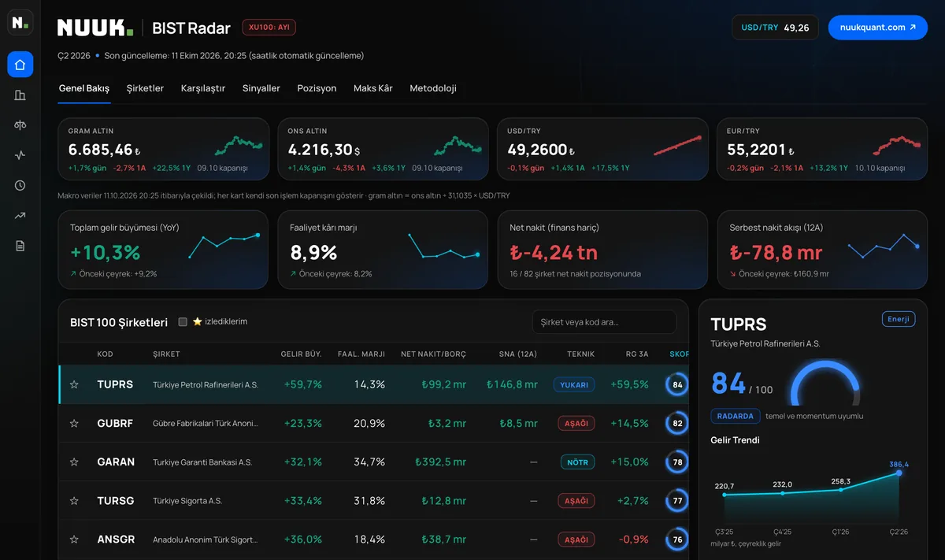Image resolution: width=945 pixels, height=560 pixels.
Task: Click YUKARI technical badge for TUPRS
Action: coord(574,384)
